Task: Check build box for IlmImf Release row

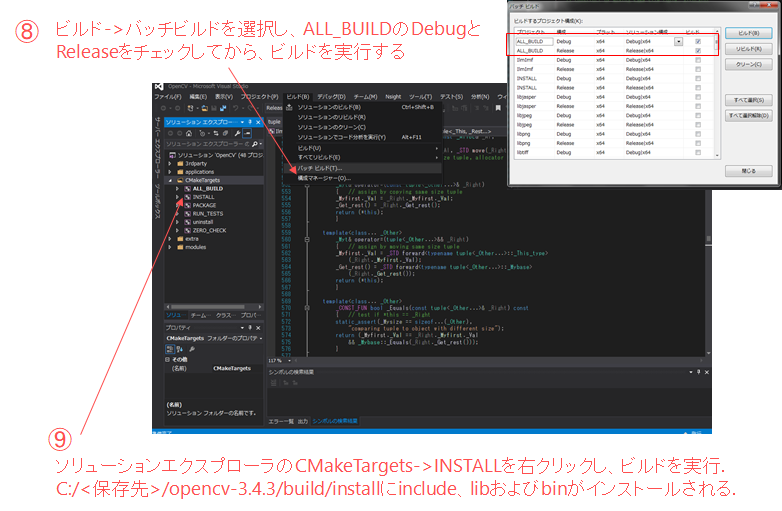Action: tap(698, 69)
